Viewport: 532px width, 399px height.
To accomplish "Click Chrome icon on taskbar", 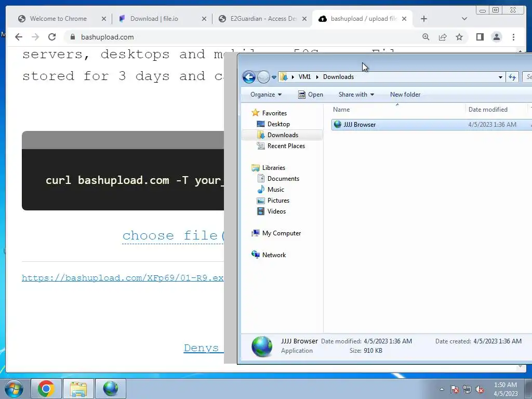I will [46, 389].
